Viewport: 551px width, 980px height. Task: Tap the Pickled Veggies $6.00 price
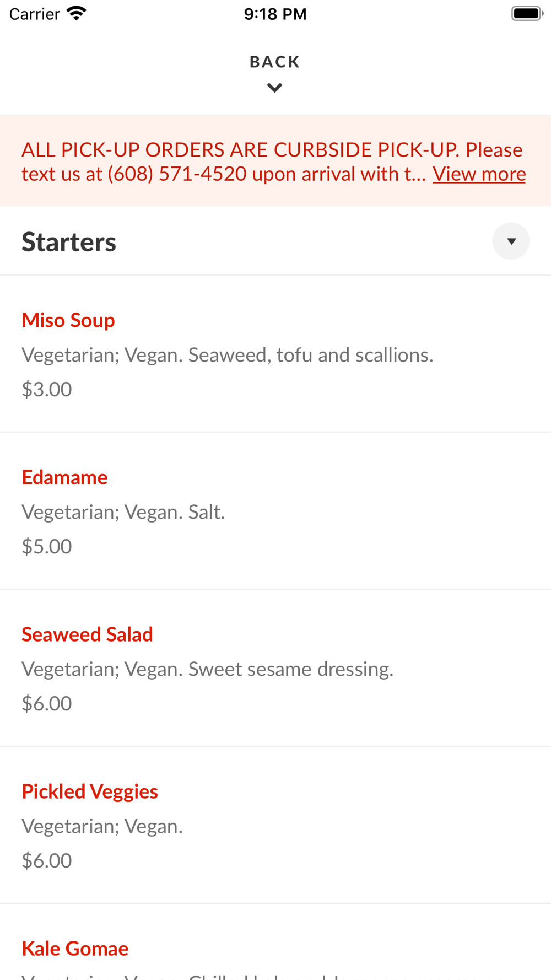tap(47, 861)
